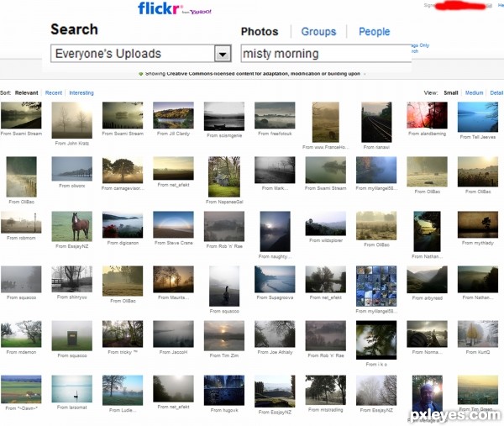Viewport: 504px width, 426px height.
Task: Open red tree photo from alandberning
Action: click(x=427, y=115)
